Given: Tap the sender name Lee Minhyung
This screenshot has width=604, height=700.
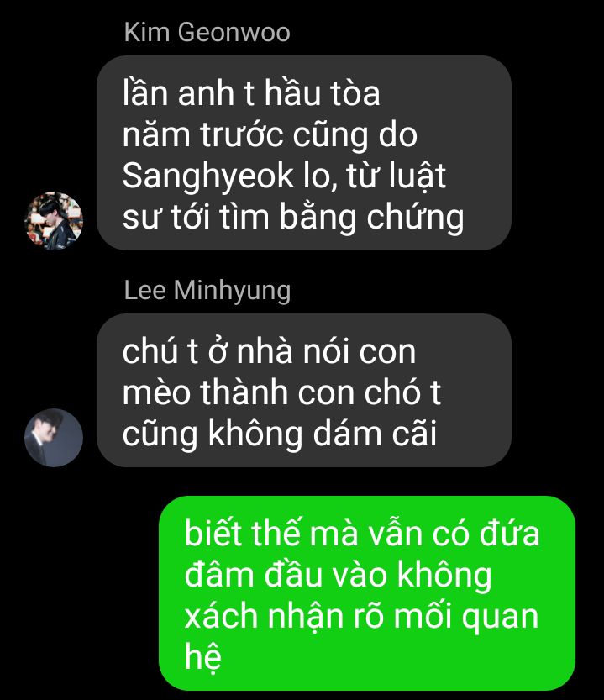Looking at the screenshot, I should [x=207, y=291].
